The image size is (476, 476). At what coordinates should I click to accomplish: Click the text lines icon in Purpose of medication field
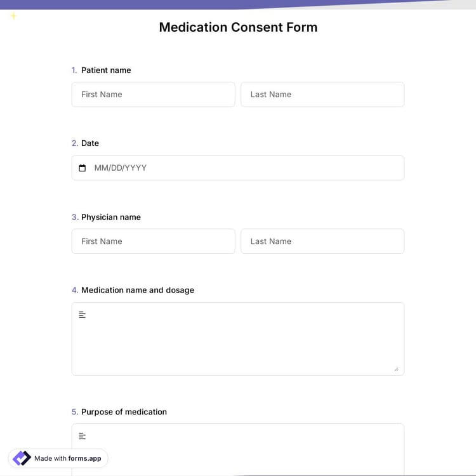click(x=82, y=436)
